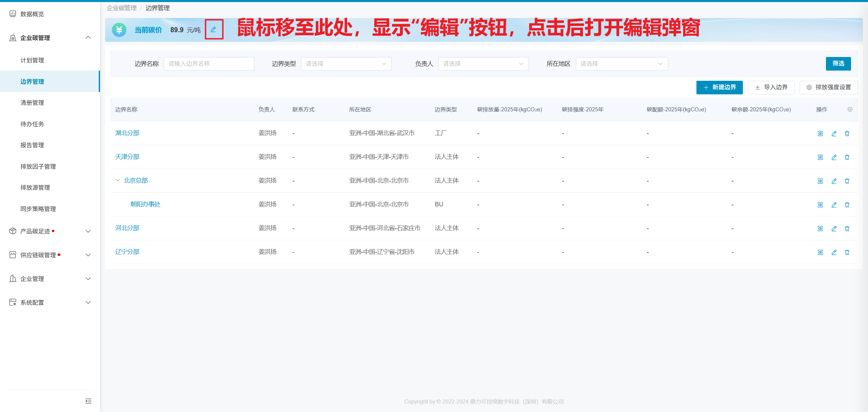
Task: Click the view icon for 湖北分部 row
Action: click(820, 133)
